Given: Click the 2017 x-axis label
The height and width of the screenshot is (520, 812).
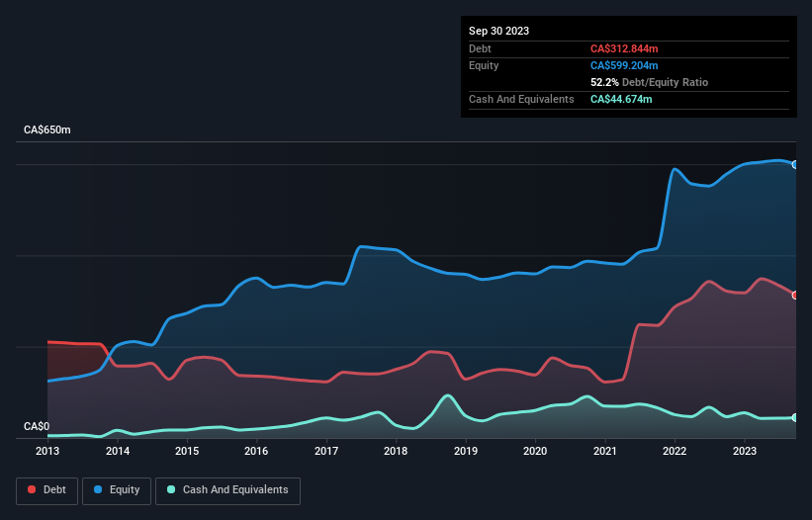Looking at the screenshot, I should pos(326,451).
